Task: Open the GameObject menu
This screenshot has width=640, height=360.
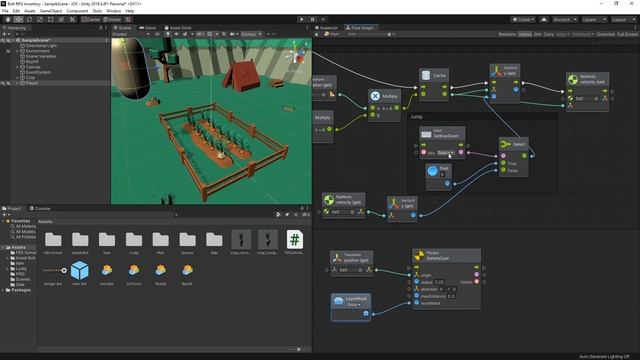Action: tap(51, 11)
